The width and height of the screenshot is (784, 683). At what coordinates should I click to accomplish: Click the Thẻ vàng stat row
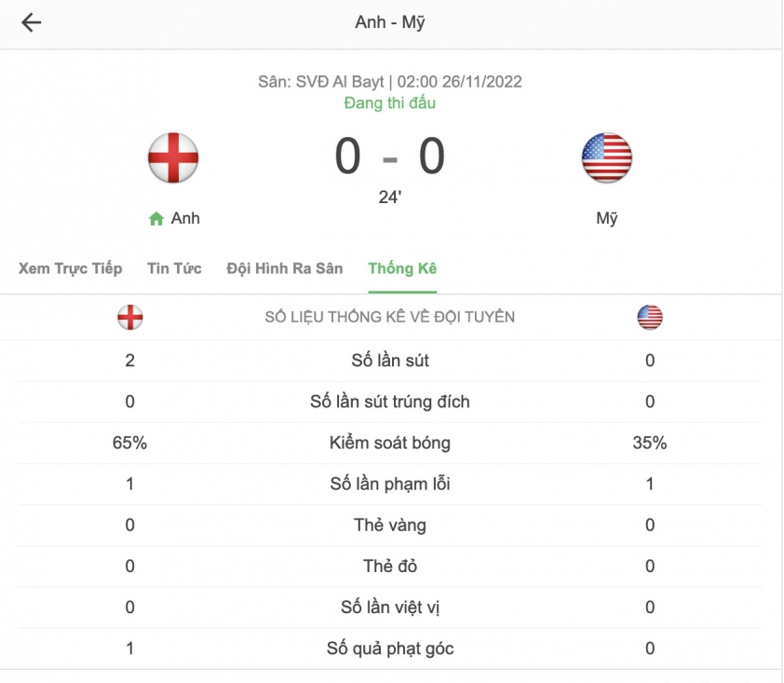pos(390,525)
